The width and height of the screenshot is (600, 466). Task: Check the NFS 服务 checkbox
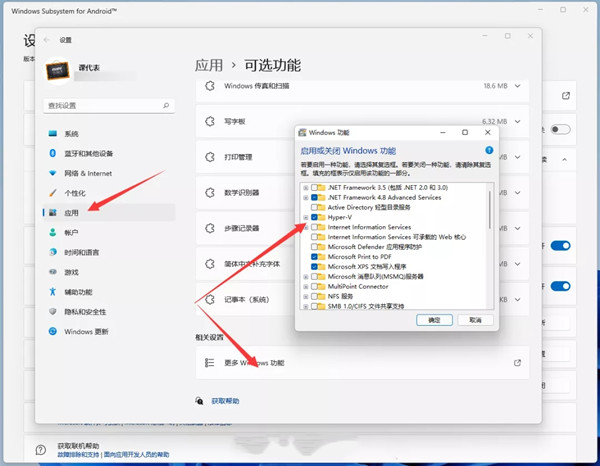click(314, 296)
